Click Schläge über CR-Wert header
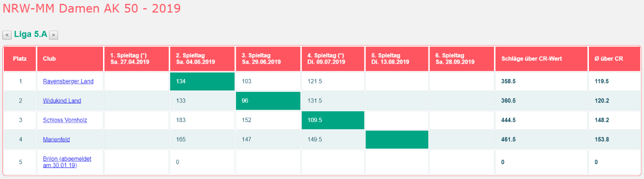This screenshot has height=179, width=644. [x=541, y=59]
